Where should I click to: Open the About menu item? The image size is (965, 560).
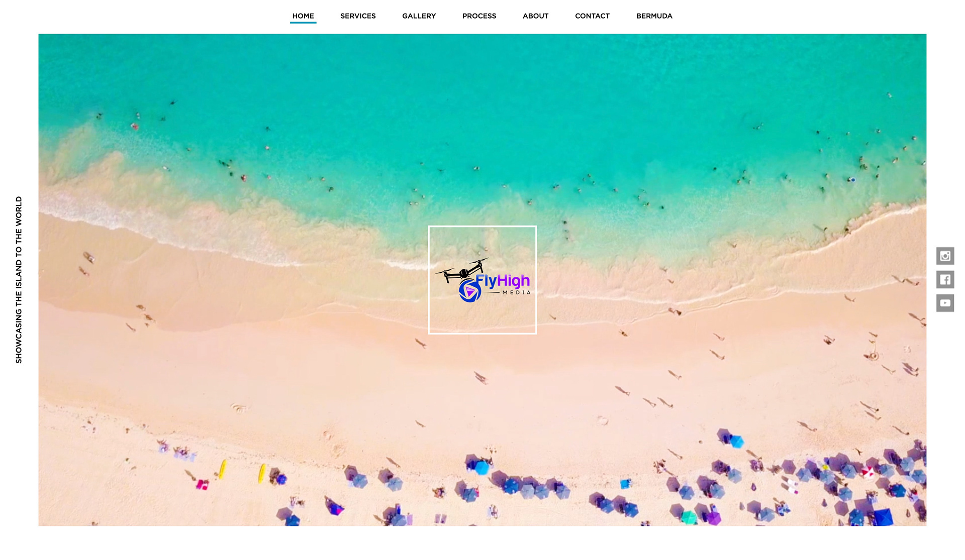pyautogui.click(x=535, y=16)
